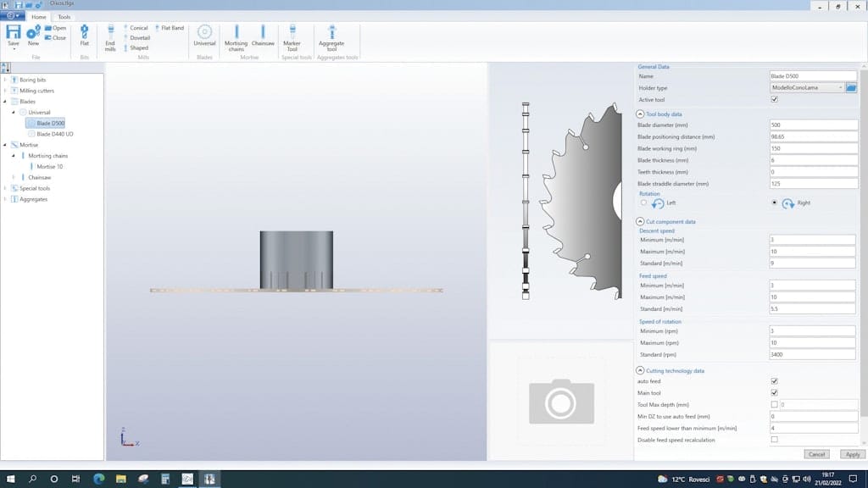Create a new Flat bit
868x488 pixels.
point(84,34)
